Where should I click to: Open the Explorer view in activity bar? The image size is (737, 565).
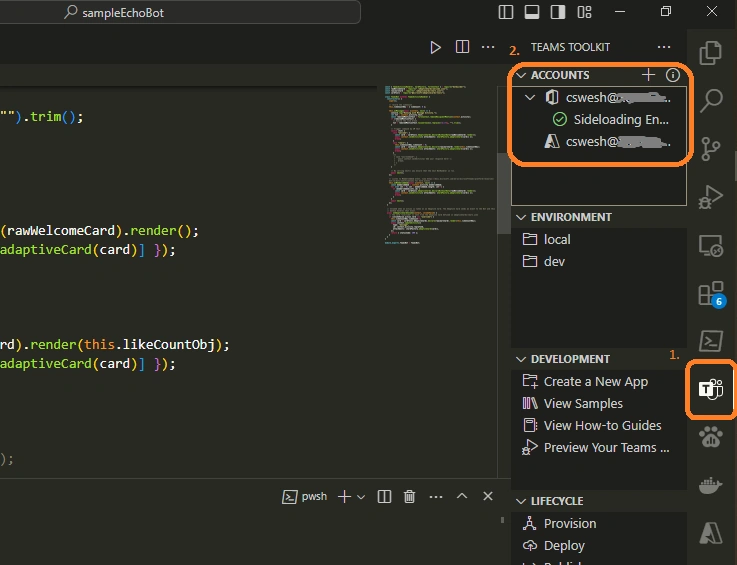(710, 53)
